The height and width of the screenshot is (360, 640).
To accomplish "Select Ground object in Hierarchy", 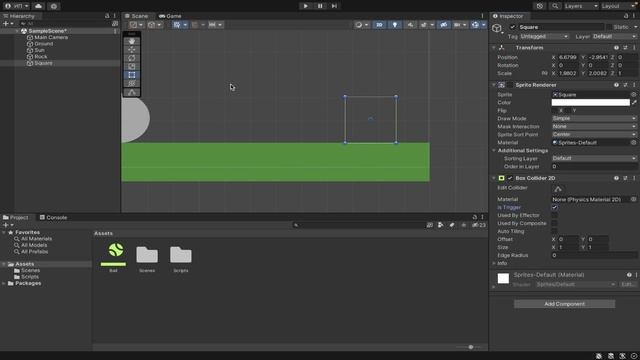I will point(44,44).
